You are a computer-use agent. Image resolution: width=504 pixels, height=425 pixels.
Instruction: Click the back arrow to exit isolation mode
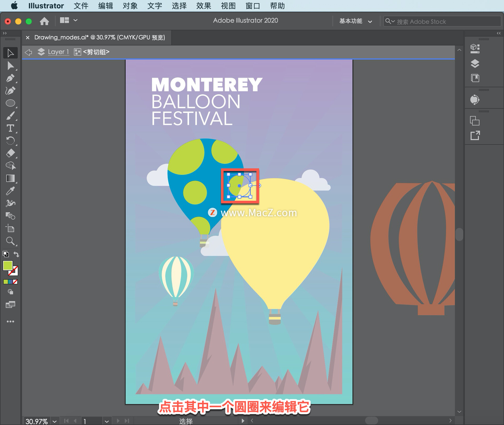pyautogui.click(x=28, y=52)
